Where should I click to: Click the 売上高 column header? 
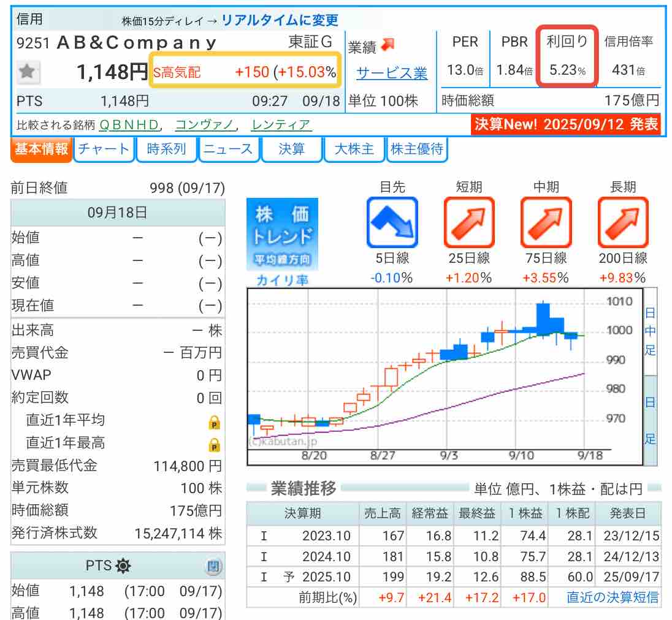[x=382, y=513]
